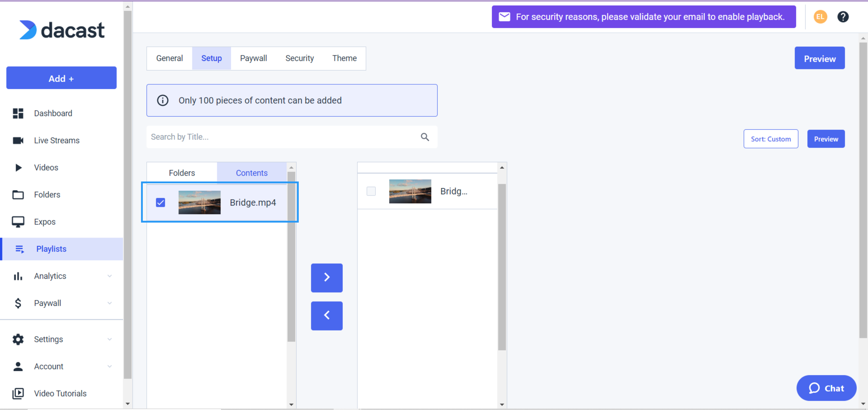Viewport: 868px width, 410px height.
Task: Click the Video Tutorials icon
Action: pos(18,394)
